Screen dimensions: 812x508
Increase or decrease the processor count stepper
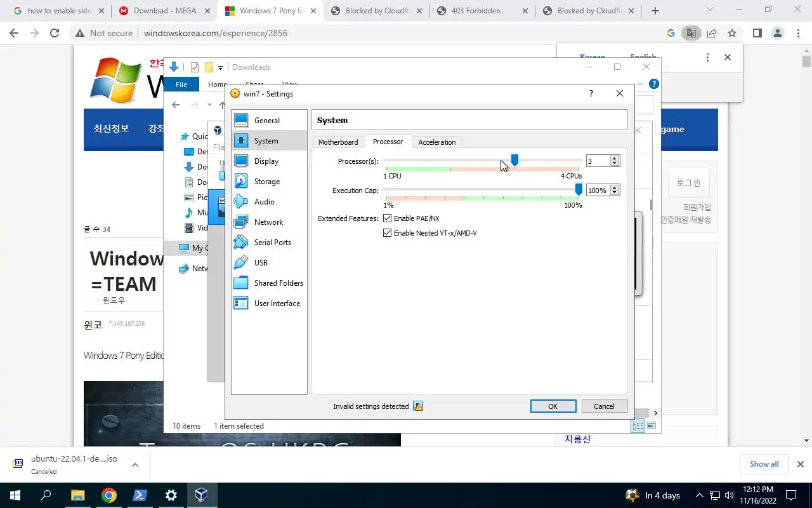point(614,161)
